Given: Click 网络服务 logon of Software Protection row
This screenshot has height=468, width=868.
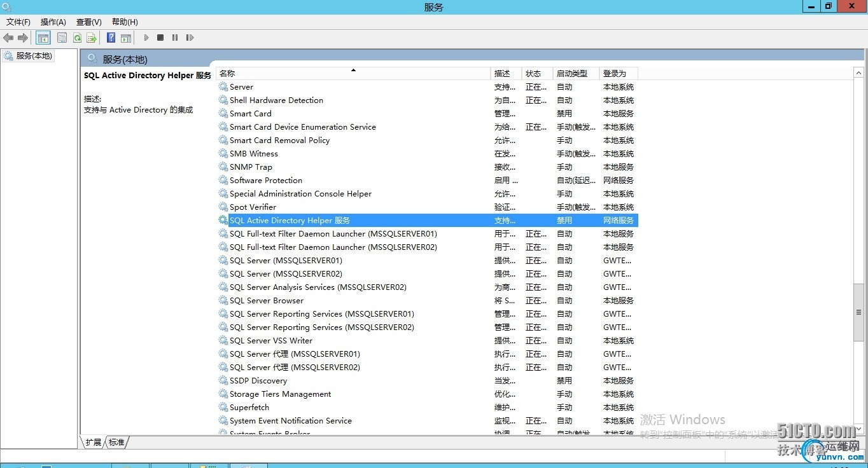Looking at the screenshot, I should click(x=619, y=181).
